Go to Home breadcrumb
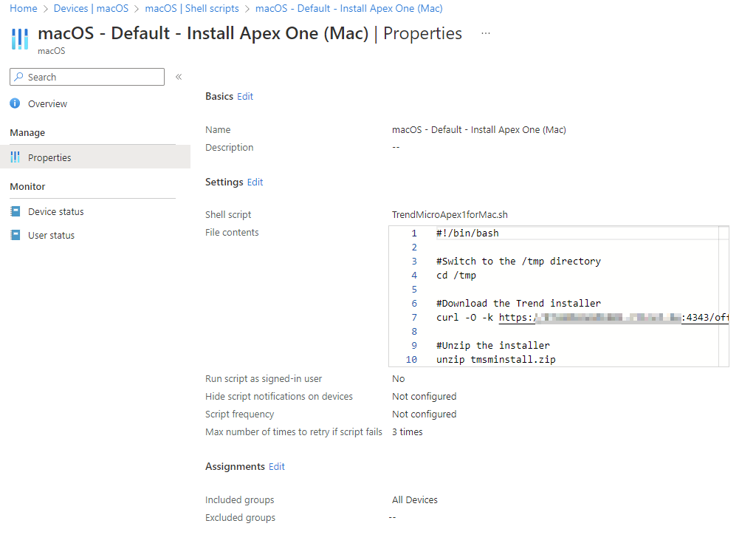756x546 pixels. click(24, 9)
